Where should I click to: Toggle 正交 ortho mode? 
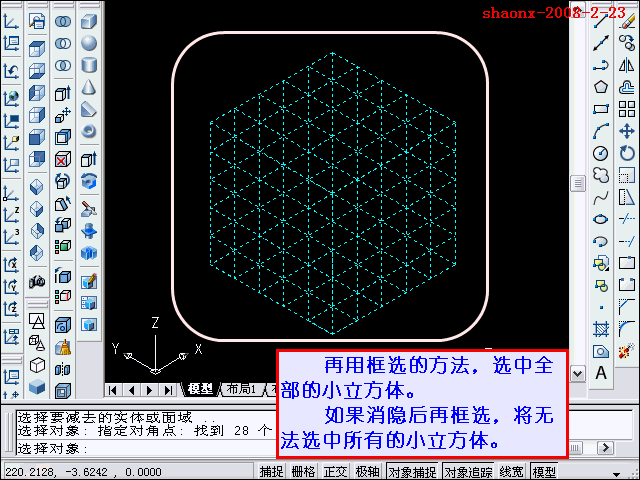pyautogui.click(x=335, y=472)
